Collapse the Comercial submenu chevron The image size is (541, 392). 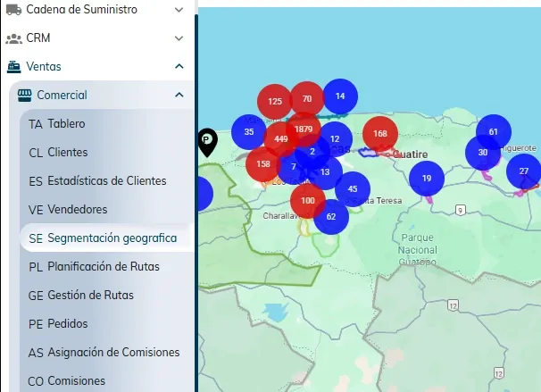point(179,95)
